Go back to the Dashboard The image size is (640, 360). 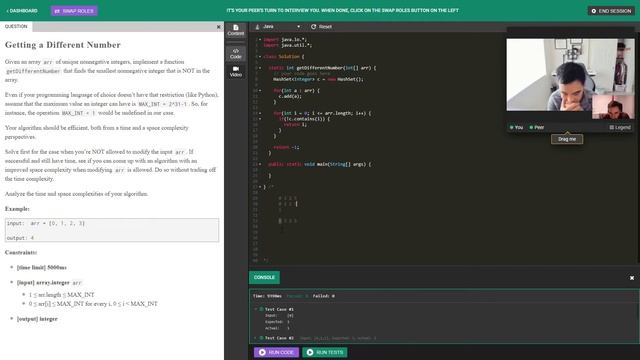[22, 11]
